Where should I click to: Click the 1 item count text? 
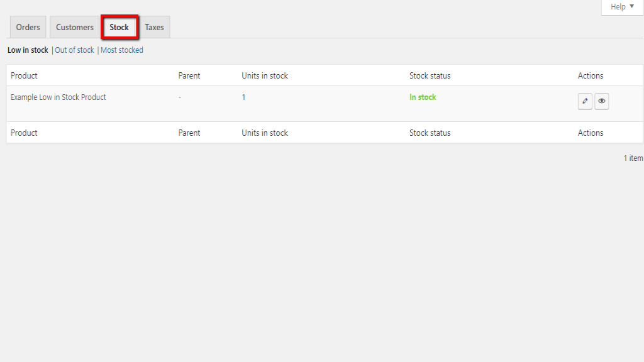click(633, 158)
